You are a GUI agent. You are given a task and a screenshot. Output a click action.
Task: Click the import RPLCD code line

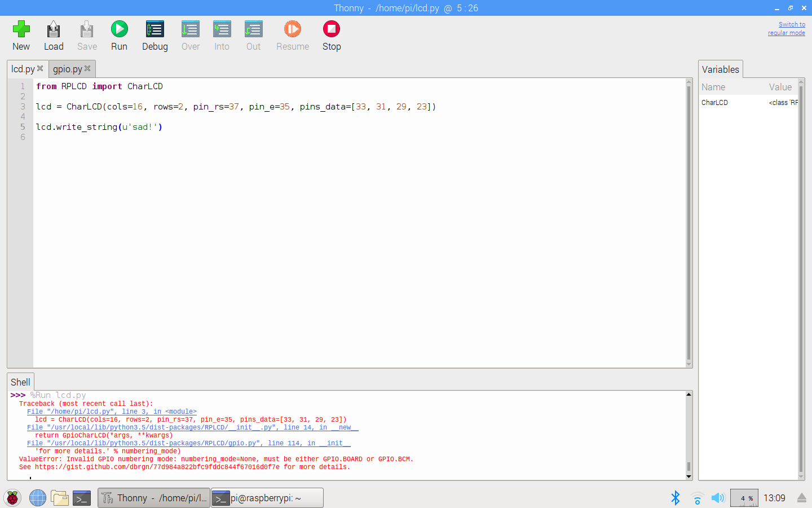tap(99, 86)
